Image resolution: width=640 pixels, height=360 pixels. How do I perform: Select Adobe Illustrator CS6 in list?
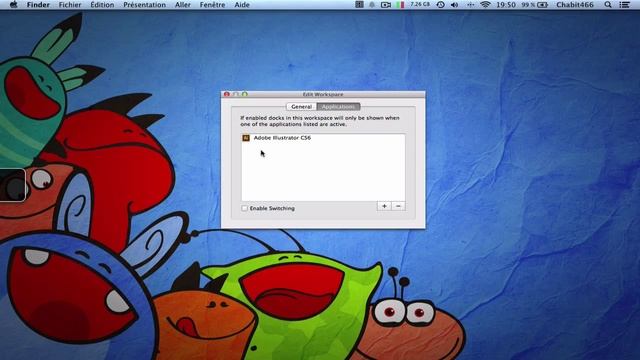click(x=323, y=138)
